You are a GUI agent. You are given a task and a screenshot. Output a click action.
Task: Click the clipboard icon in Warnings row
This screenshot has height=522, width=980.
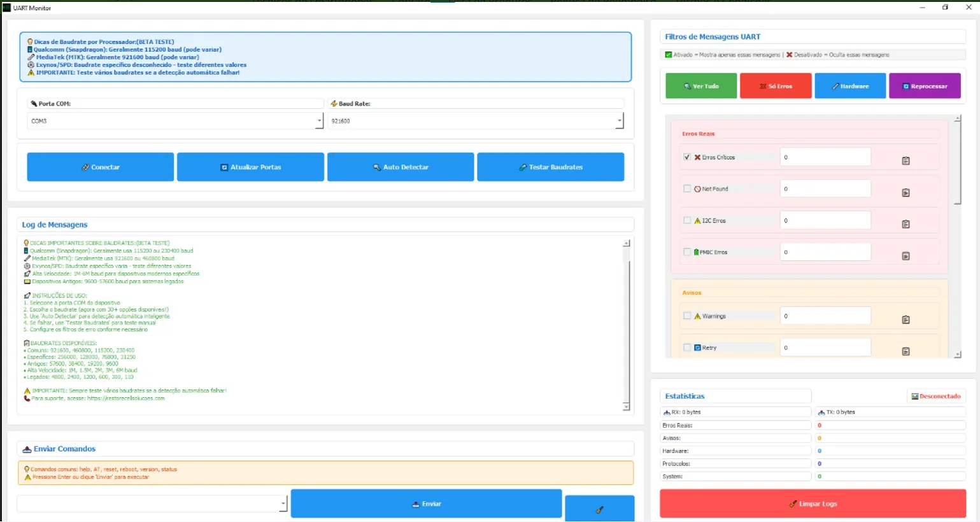(x=905, y=320)
